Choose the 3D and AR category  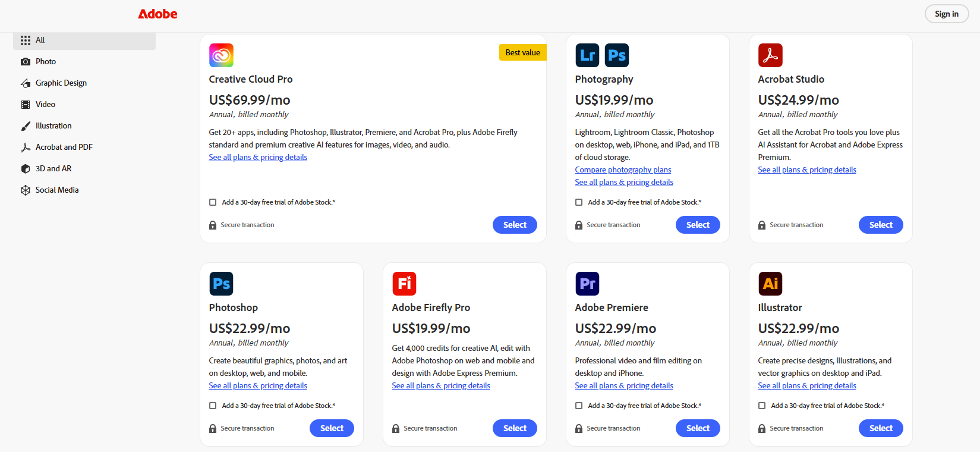click(53, 168)
